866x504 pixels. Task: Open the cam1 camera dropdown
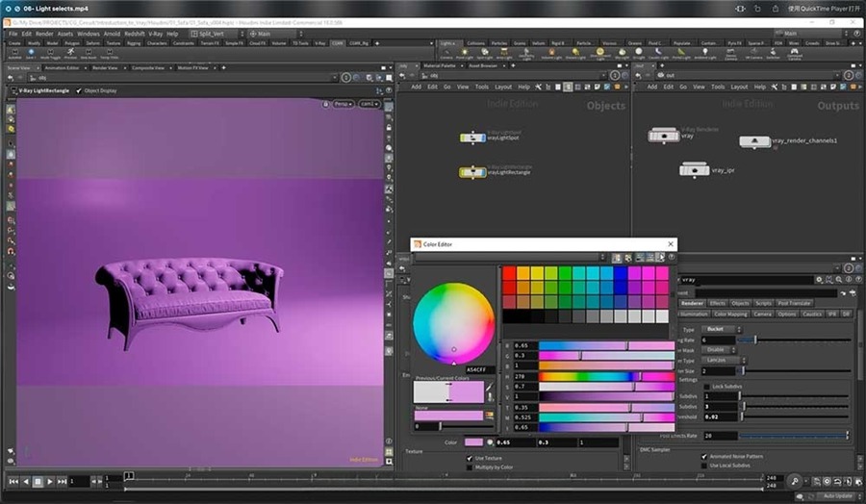pos(369,104)
